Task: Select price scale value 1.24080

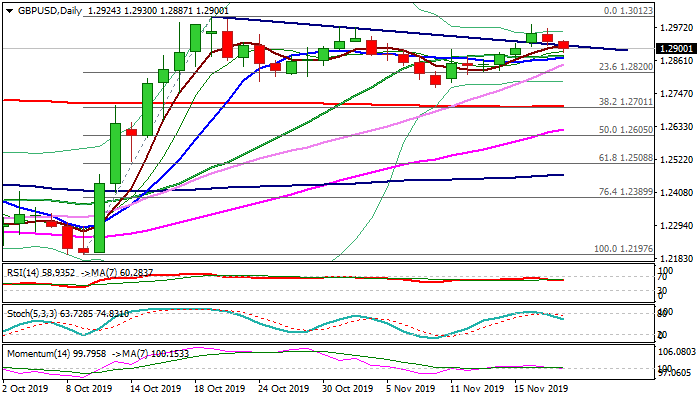Action: 677,193
